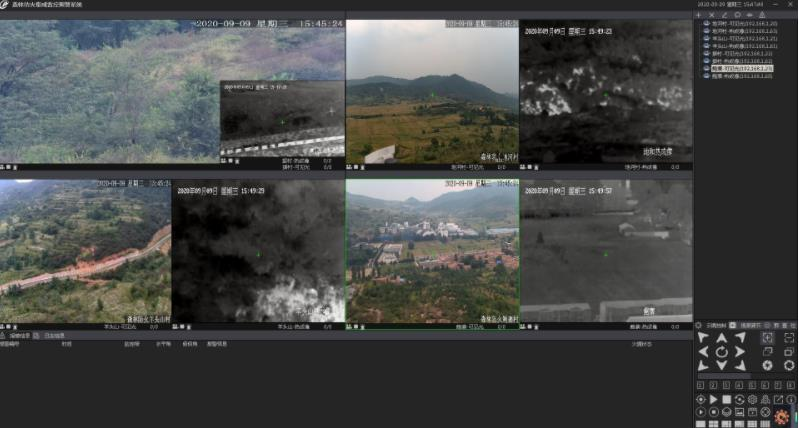Click the video clip icon in bottom row

pyautogui.click(x=753, y=412)
